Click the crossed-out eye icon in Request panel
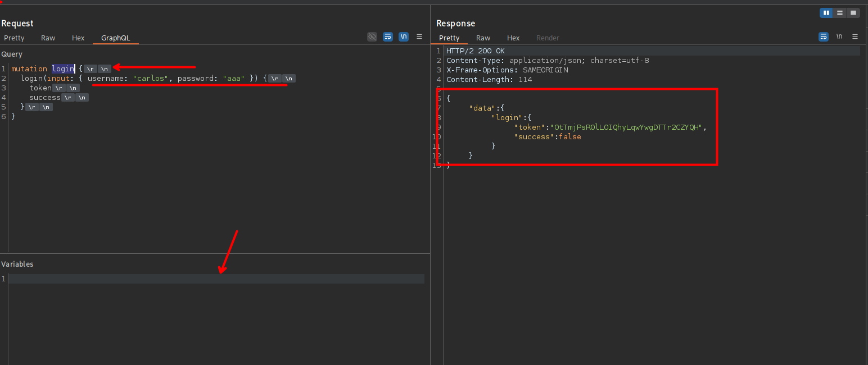The width and height of the screenshot is (868, 365). click(372, 37)
